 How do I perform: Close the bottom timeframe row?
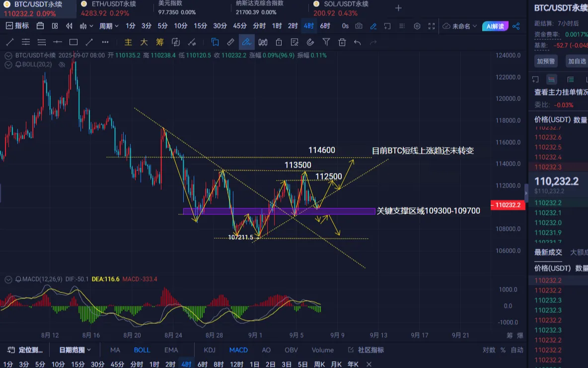(x=368, y=364)
